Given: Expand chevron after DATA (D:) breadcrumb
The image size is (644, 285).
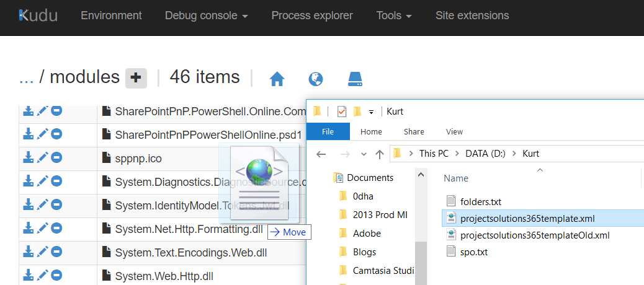Looking at the screenshot, I should (x=514, y=154).
